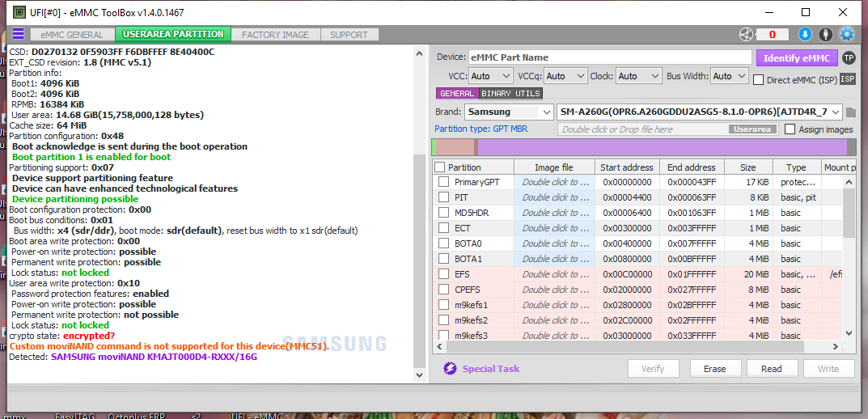Click the red 0 counter box
This screenshot has width=868, height=419.
pos(772,34)
